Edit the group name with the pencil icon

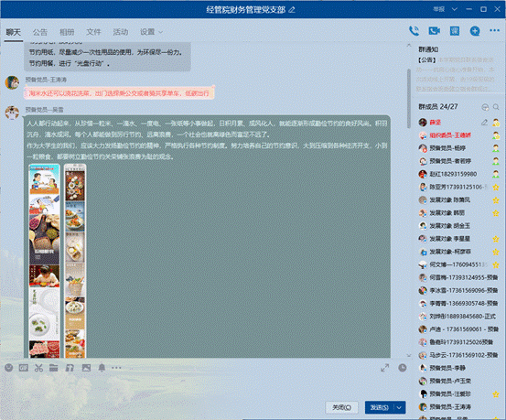[x=292, y=10]
